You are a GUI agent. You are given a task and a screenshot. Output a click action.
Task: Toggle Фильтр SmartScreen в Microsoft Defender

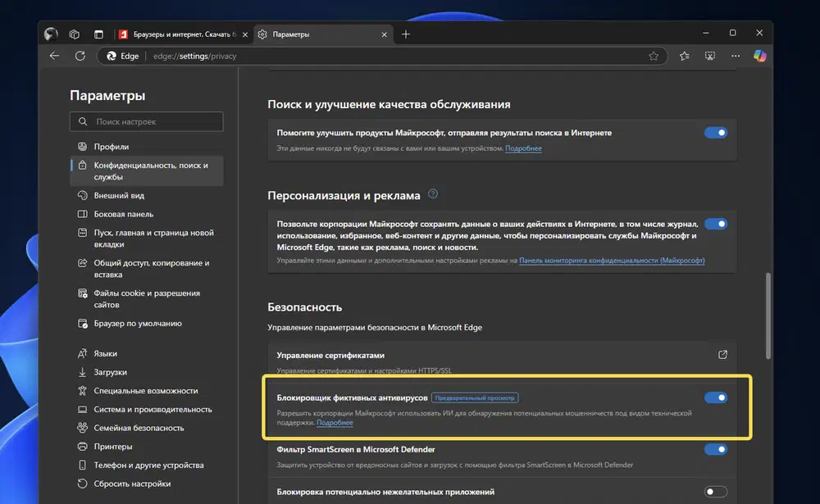tap(715, 449)
